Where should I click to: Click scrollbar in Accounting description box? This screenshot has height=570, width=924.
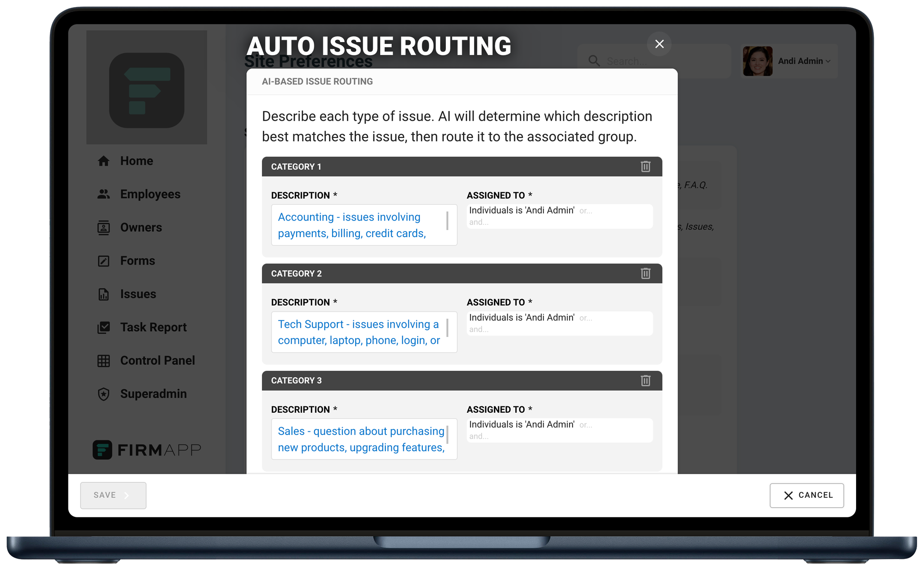[447, 221]
